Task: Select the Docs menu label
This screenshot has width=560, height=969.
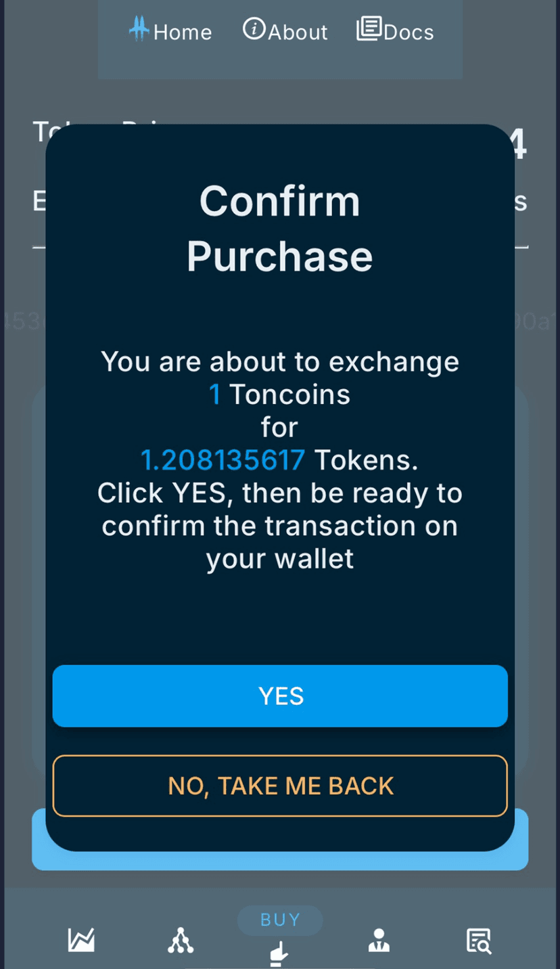Action: pyautogui.click(x=409, y=32)
